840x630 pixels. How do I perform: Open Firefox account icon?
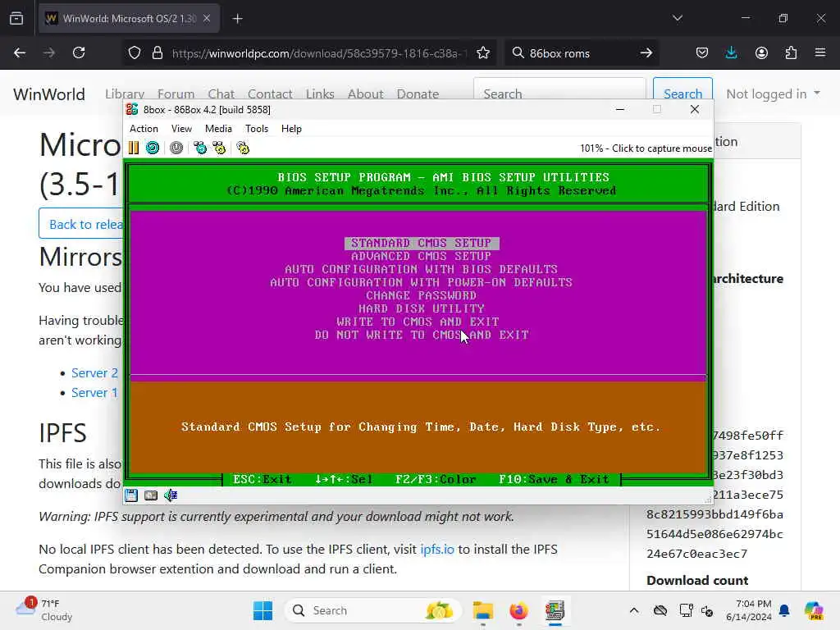click(x=761, y=52)
